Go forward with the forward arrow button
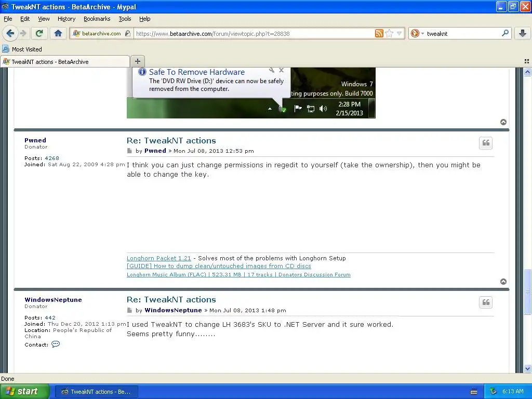The height and width of the screenshot is (399, 532). click(x=23, y=33)
